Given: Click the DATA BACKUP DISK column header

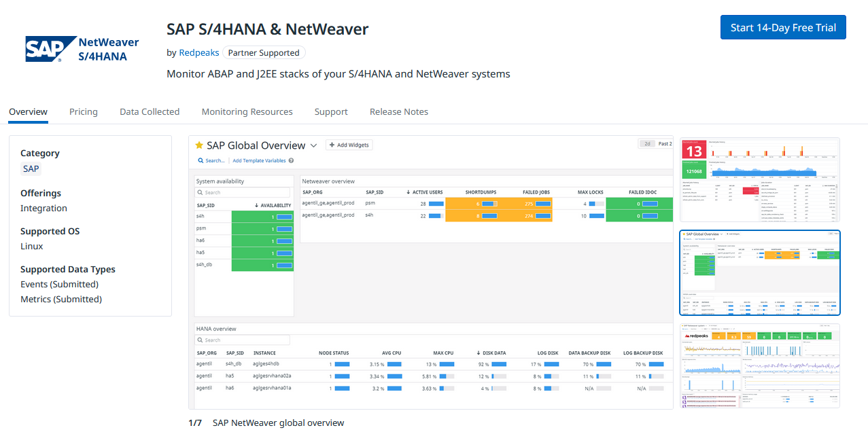Looking at the screenshot, I should (589, 353).
